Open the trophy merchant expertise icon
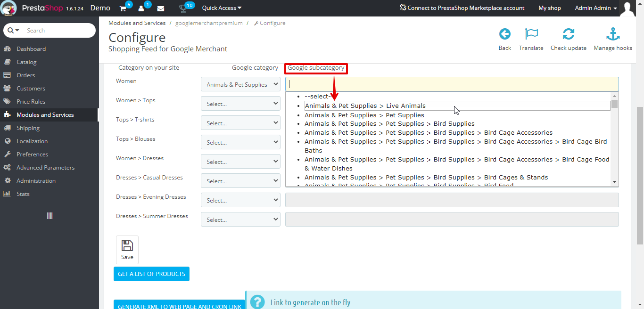The height and width of the screenshot is (309, 644). point(183,8)
